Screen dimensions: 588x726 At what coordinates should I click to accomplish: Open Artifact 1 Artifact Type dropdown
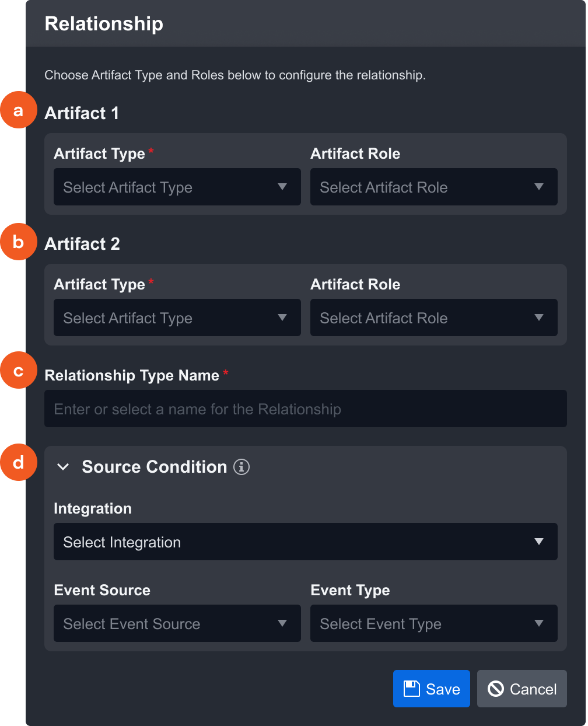[x=177, y=187]
